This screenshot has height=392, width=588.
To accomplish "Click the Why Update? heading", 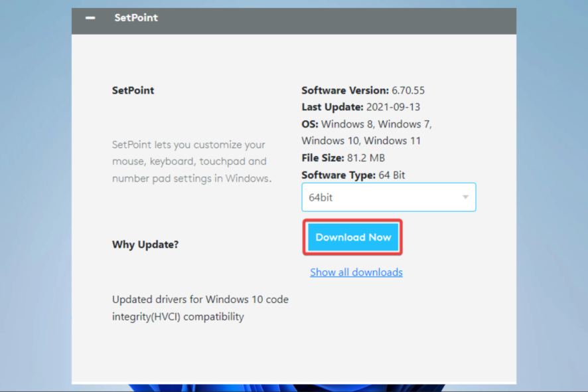I will coord(145,245).
